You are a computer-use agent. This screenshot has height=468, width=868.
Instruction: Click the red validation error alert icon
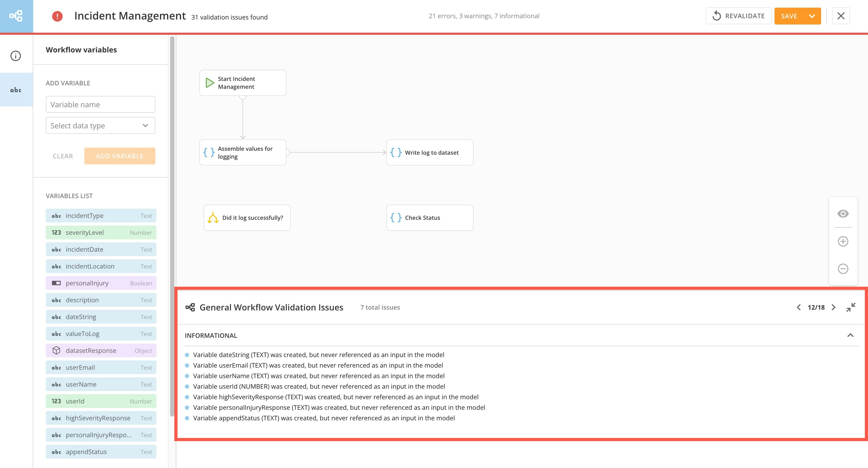57,16
